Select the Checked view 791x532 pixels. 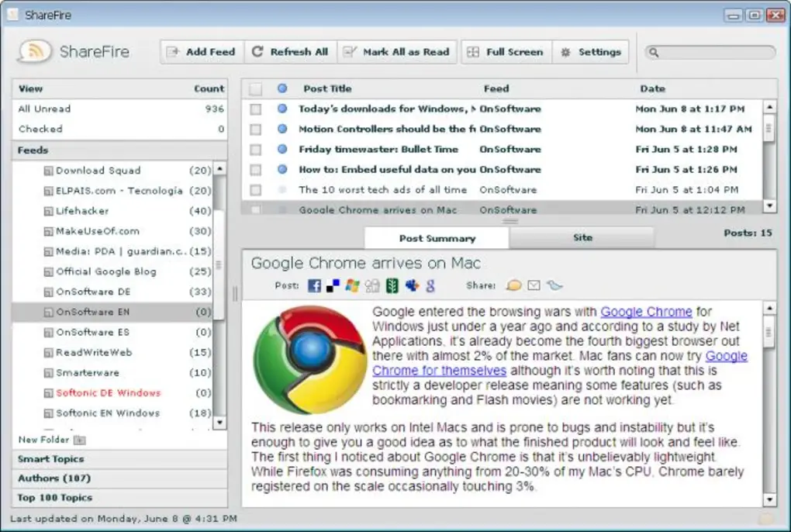pos(119,129)
